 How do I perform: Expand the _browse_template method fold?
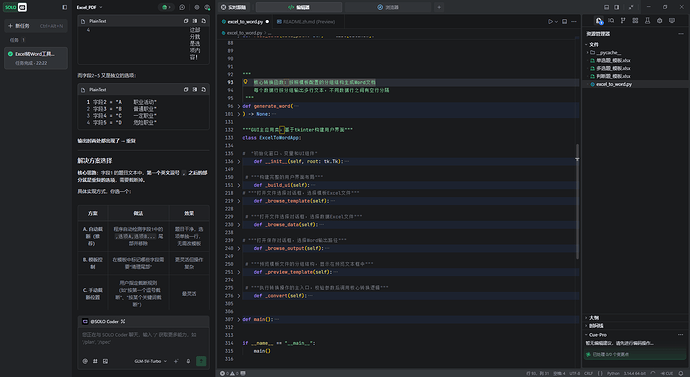click(x=239, y=201)
